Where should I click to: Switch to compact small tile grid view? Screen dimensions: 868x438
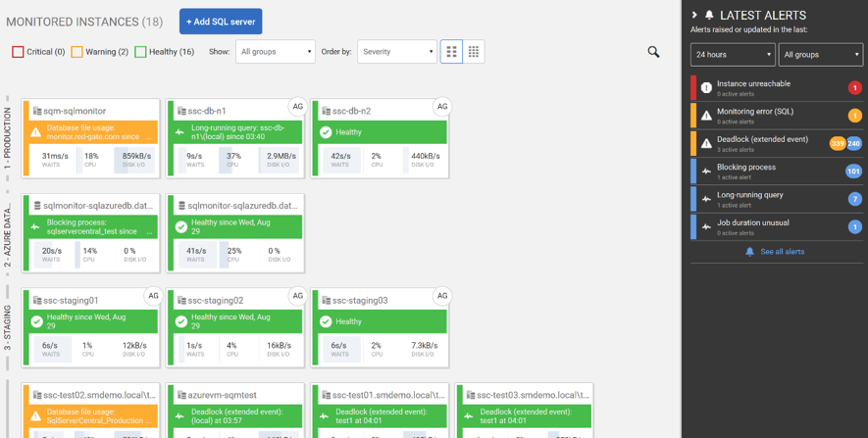pyautogui.click(x=474, y=51)
